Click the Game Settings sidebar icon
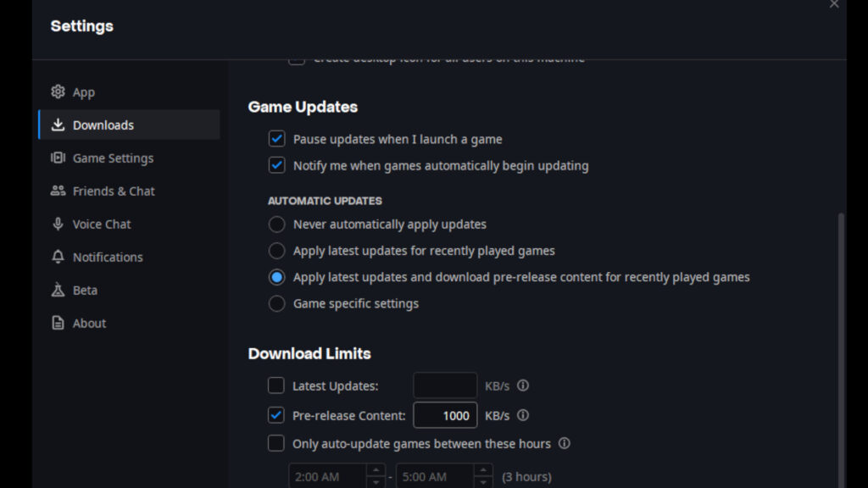Screen dimensions: 868x488 click(x=58, y=158)
